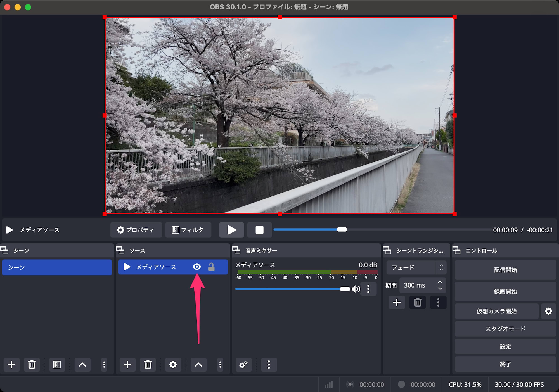Click 配信開始 to start streaming
Viewport: 559px width, 392px height.
point(505,270)
